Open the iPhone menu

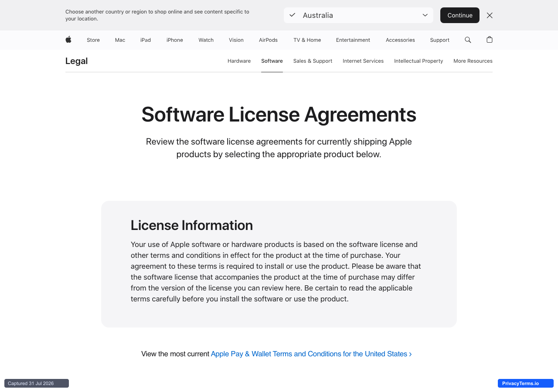(175, 40)
